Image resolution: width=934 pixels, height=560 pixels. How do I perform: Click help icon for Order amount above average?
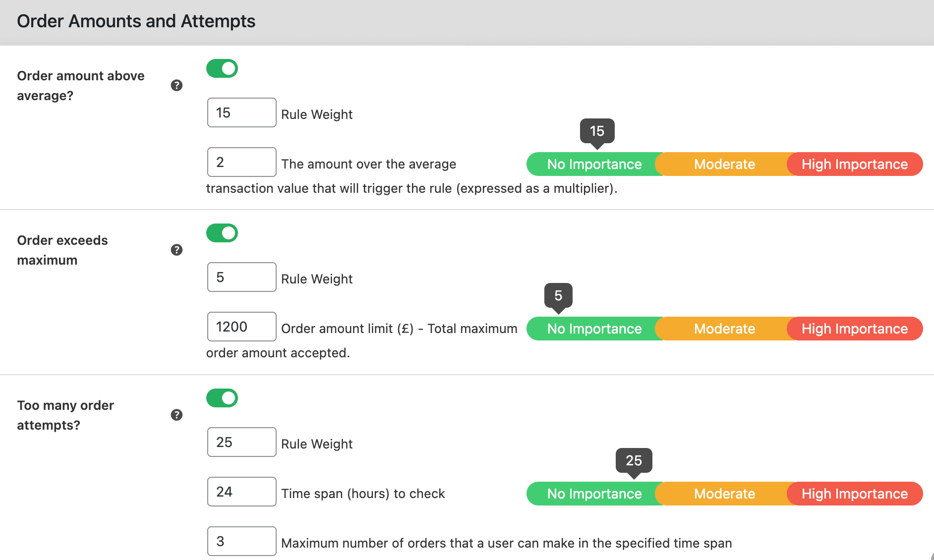click(176, 85)
